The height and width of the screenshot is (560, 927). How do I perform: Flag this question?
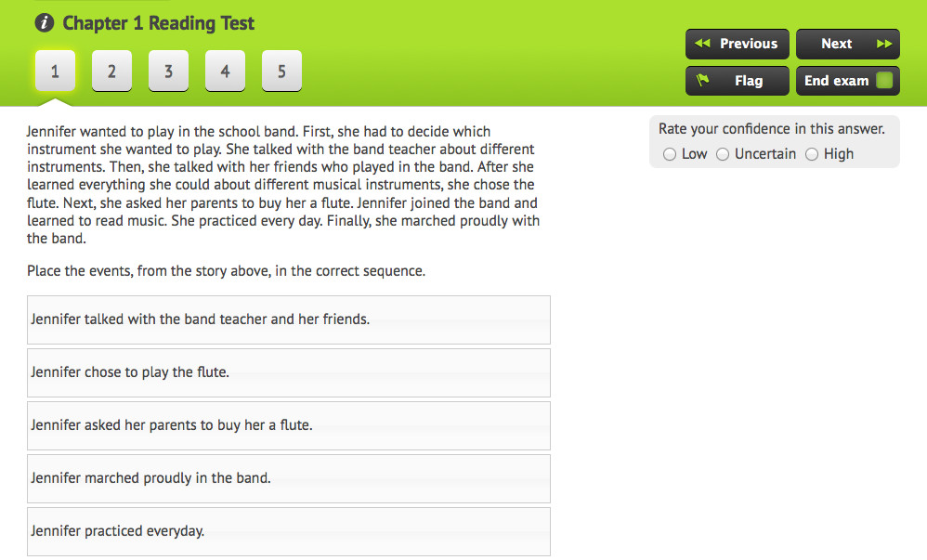(x=738, y=81)
